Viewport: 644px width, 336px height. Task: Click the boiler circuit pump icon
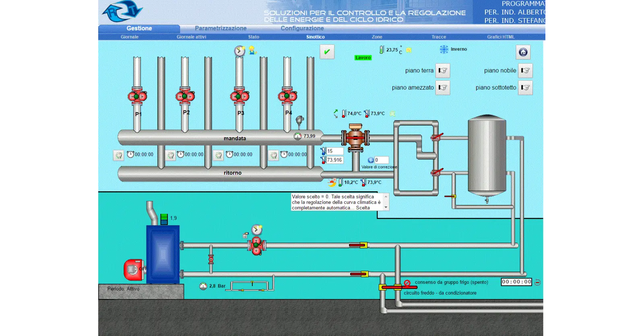tap(256, 244)
